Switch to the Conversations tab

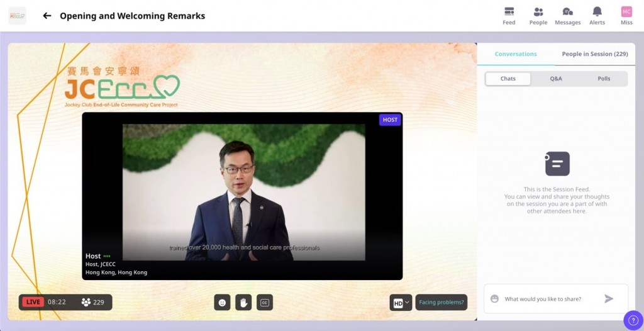click(516, 54)
